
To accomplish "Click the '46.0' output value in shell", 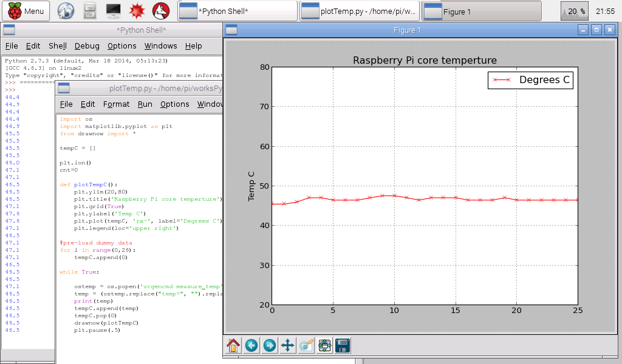I will click(x=12, y=163).
